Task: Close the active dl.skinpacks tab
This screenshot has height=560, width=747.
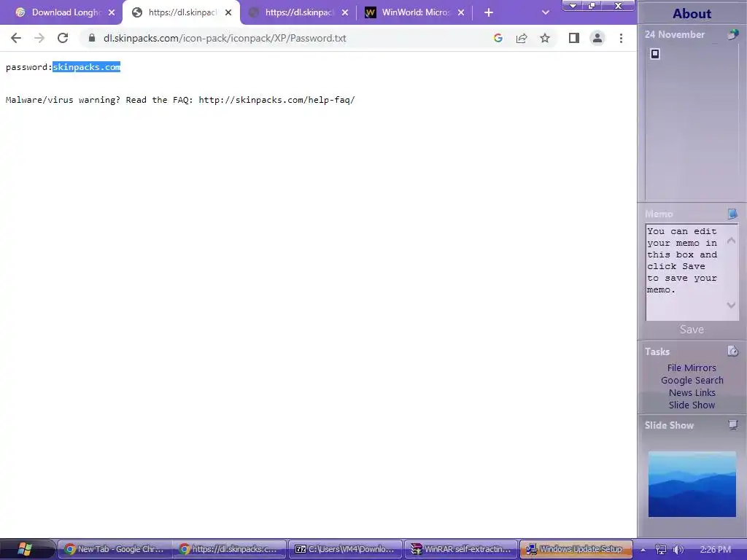Action: pos(228,12)
